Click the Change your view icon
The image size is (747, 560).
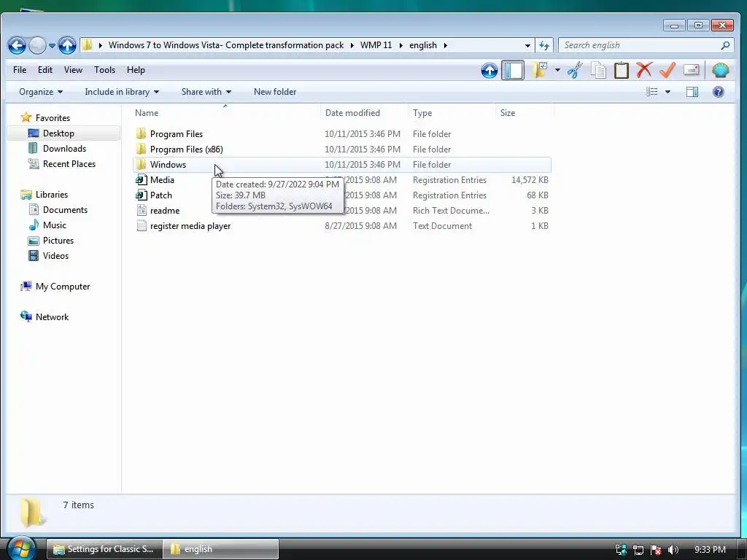pyautogui.click(x=651, y=92)
